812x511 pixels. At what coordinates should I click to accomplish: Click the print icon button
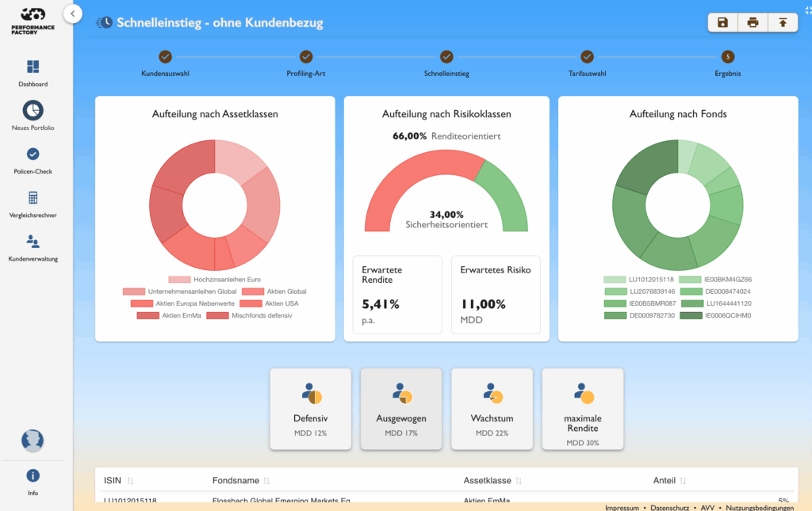click(x=753, y=22)
